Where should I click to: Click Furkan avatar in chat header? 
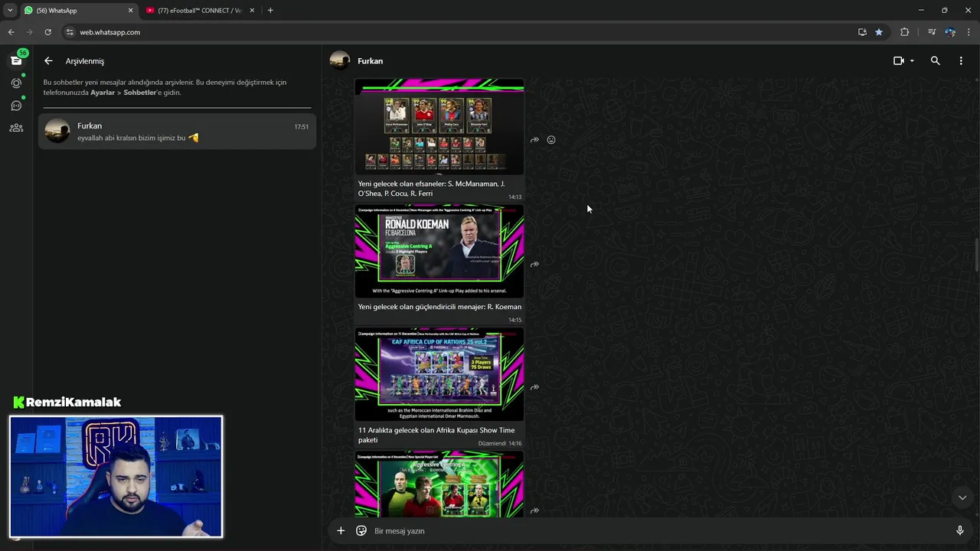[340, 60]
